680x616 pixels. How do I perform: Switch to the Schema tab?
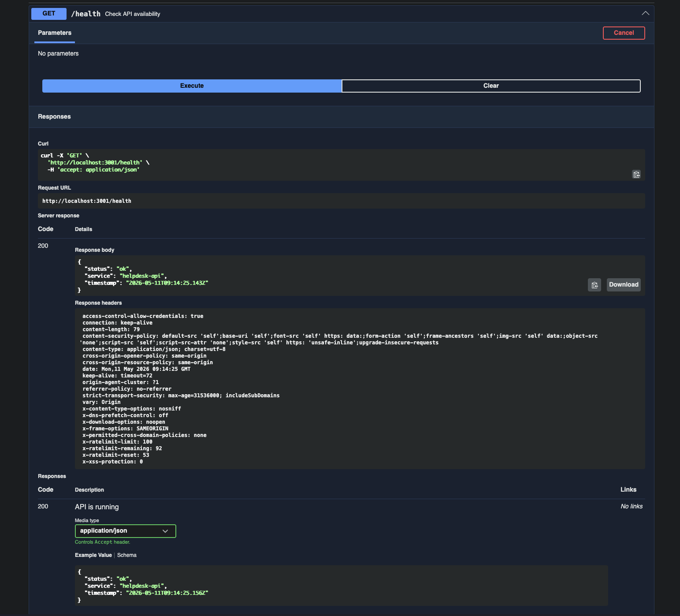127,555
